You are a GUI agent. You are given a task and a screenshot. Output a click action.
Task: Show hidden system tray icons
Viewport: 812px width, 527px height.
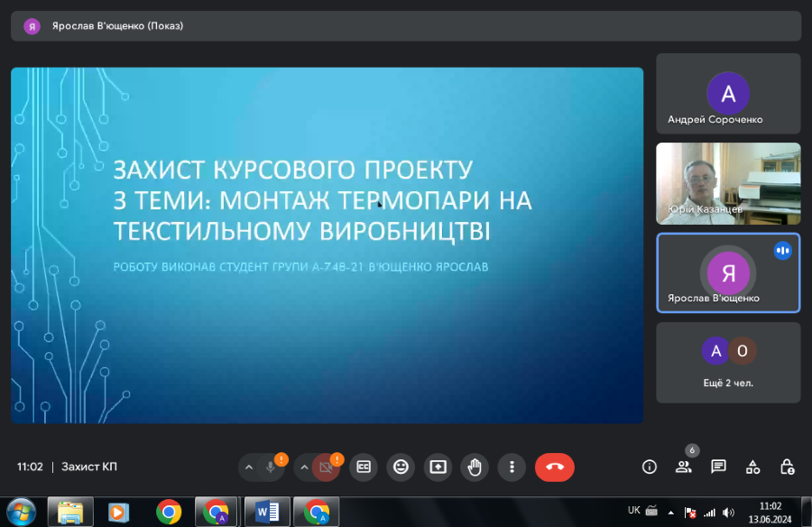pyautogui.click(x=669, y=512)
